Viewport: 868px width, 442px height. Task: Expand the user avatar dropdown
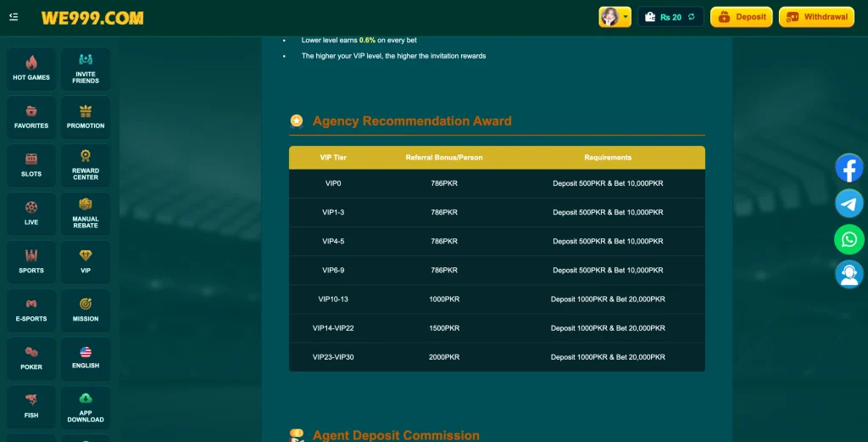(x=615, y=17)
